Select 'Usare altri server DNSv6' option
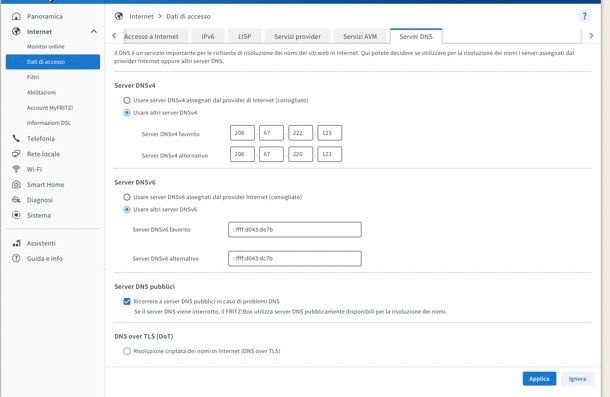 (127, 209)
